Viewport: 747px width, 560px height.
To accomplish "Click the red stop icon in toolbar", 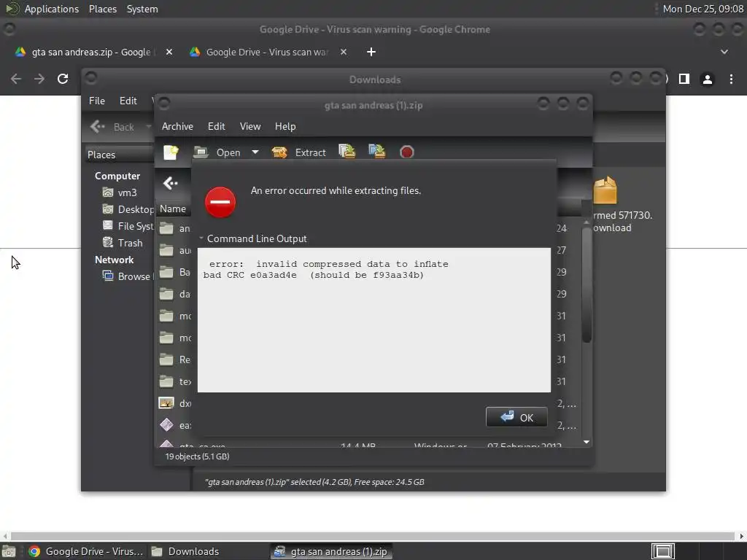I will 407,152.
